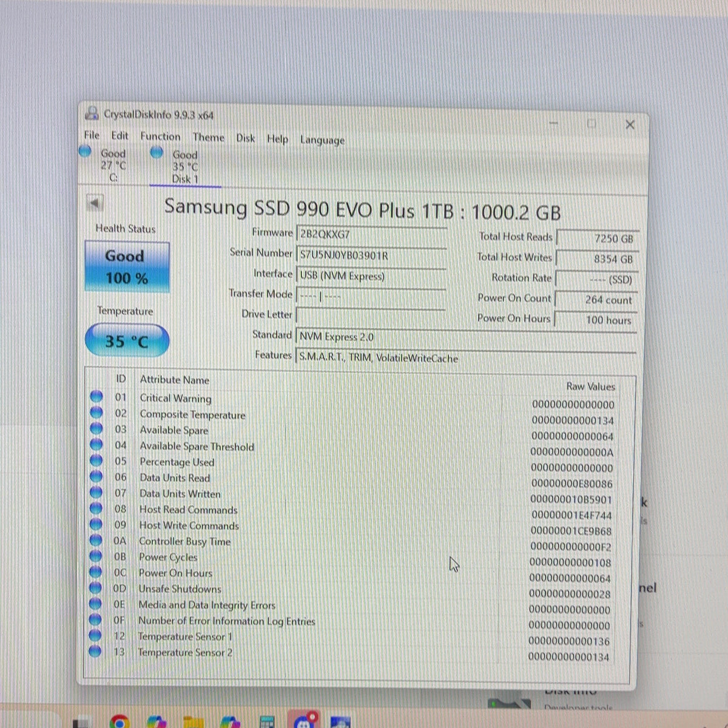Screen dimensions: 728x728
Task: Click the Serial Number field
Action: [x=371, y=255]
